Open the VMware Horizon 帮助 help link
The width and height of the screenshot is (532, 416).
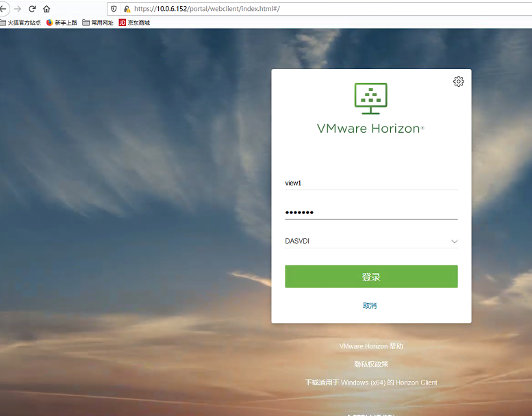click(x=371, y=346)
